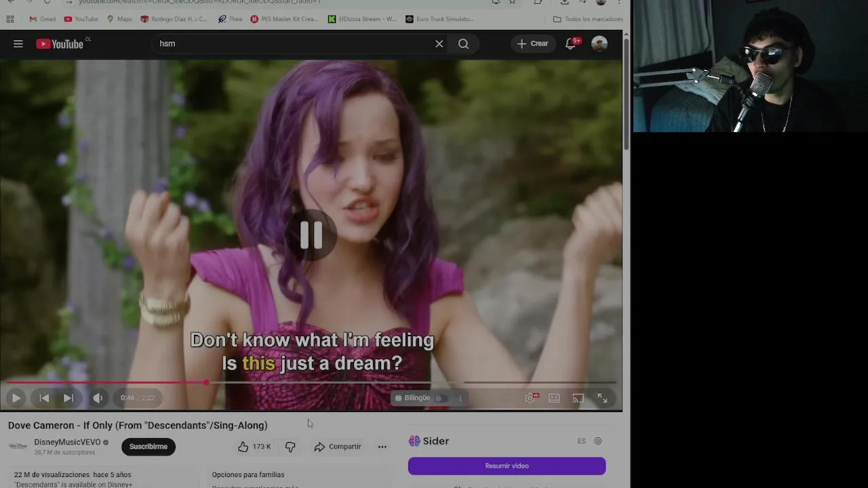
Task: Skip to the previous video
Action: [x=44, y=398]
